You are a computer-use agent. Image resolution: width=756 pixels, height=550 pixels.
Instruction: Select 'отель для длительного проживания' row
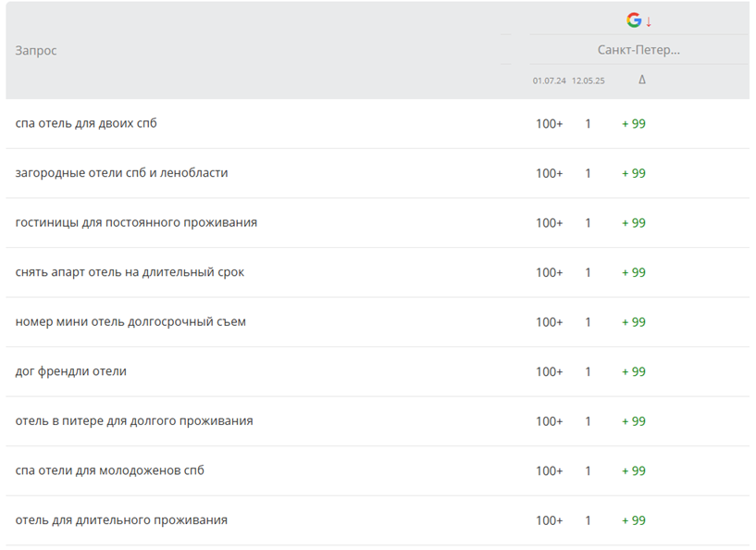tap(121, 520)
